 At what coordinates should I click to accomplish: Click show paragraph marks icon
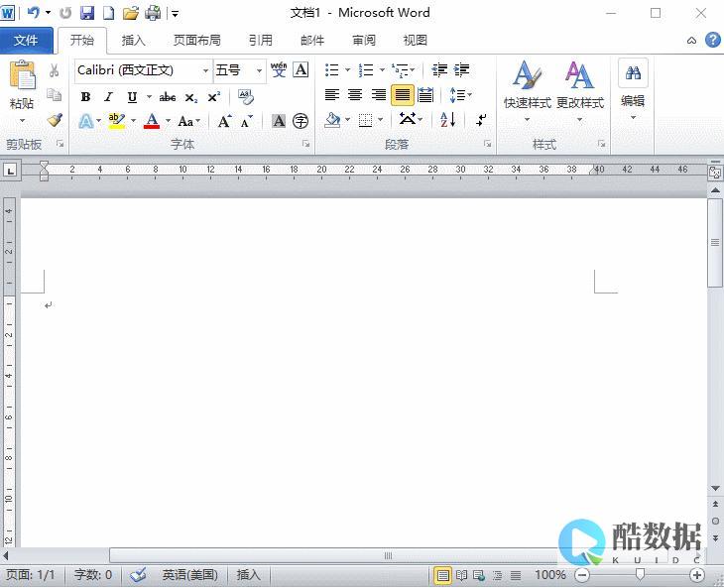tap(481, 120)
